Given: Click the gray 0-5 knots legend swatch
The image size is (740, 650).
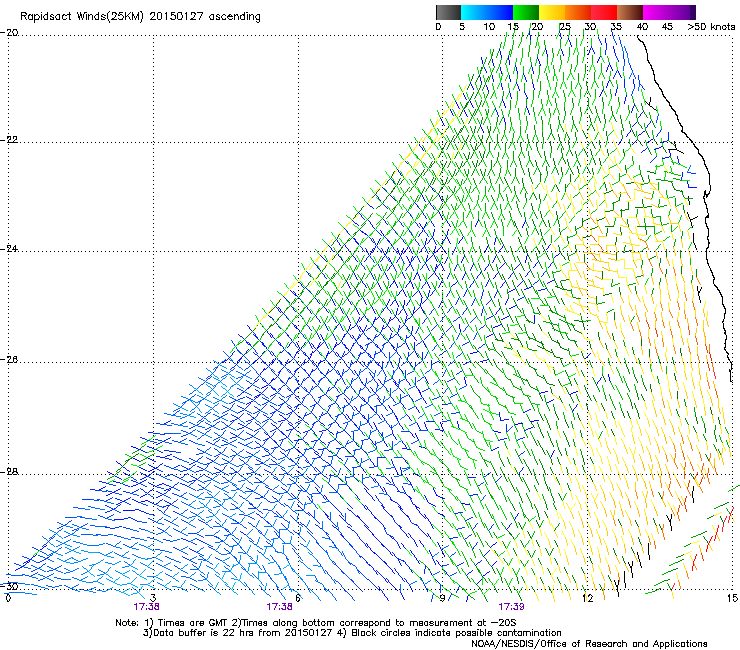Looking at the screenshot, I should (448, 12).
